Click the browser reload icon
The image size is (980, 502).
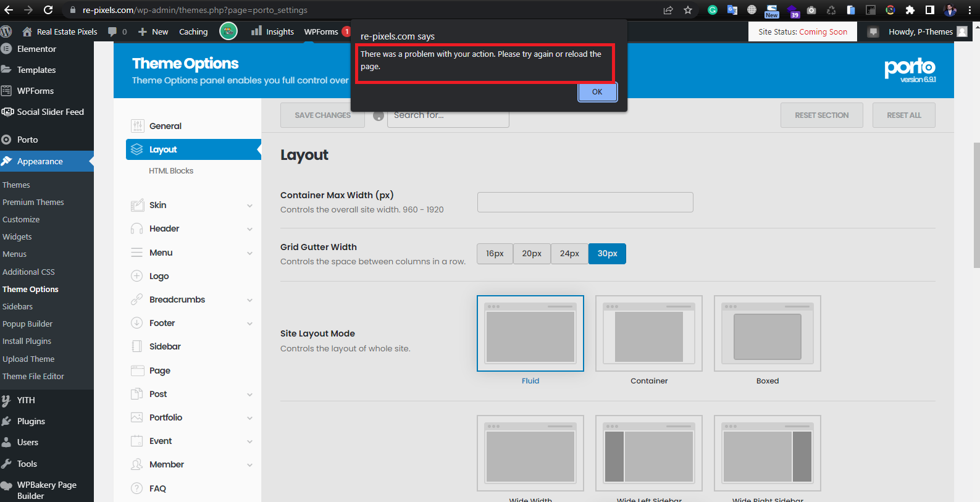coord(48,10)
